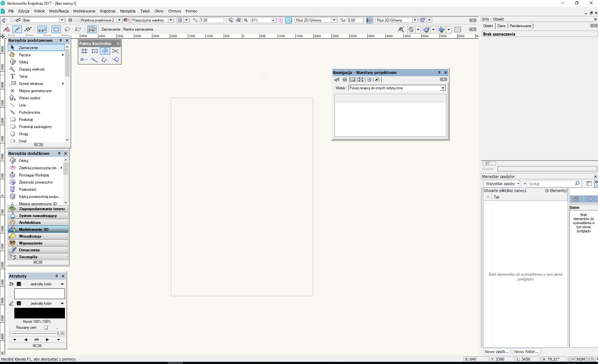
Task: Open the warstwy icon in Nawigacja palette
Action: (345, 80)
